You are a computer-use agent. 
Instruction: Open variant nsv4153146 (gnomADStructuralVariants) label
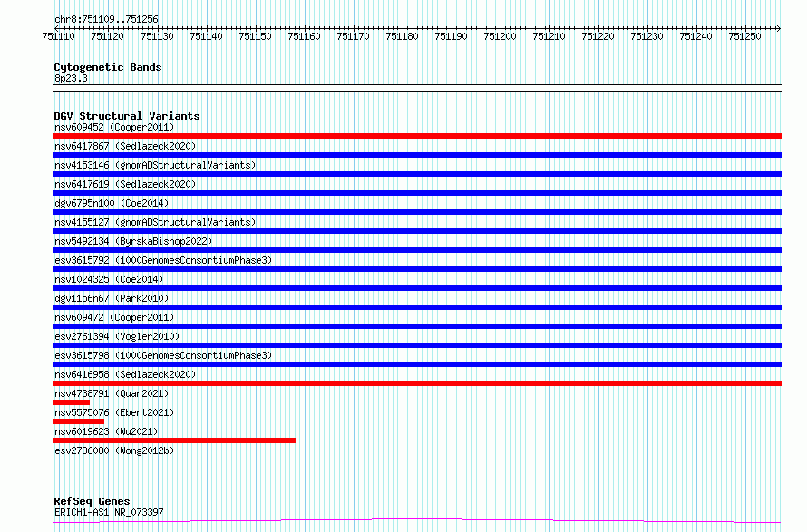click(x=155, y=165)
